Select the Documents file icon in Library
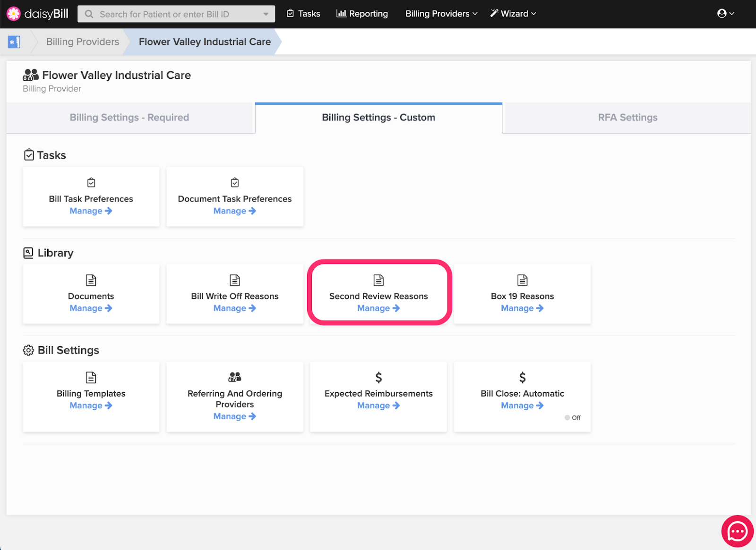The image size is (756, 550). point(91,280)
